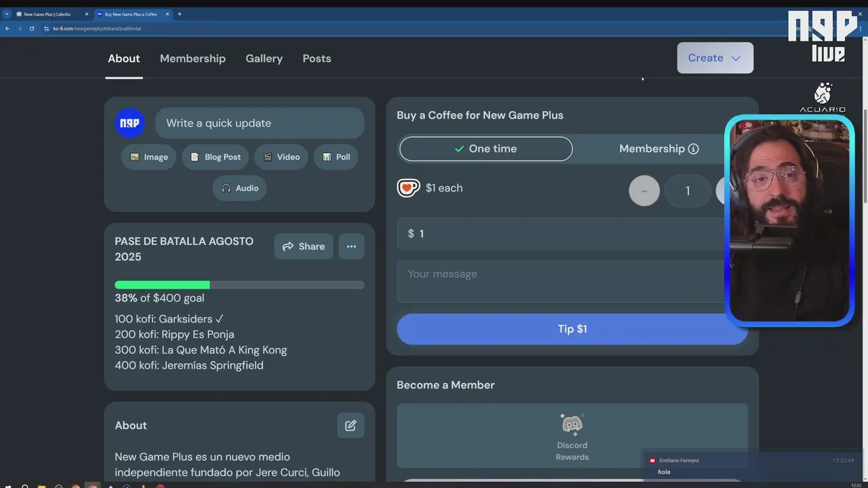Click the '$1 each' price label
This screenshot has height=488, width=868.
[444, 188]
